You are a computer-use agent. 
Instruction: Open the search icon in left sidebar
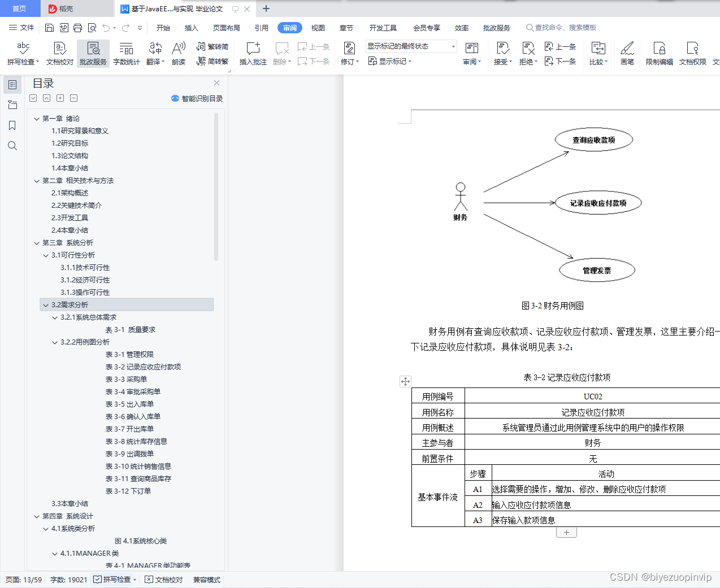point(12,146)
